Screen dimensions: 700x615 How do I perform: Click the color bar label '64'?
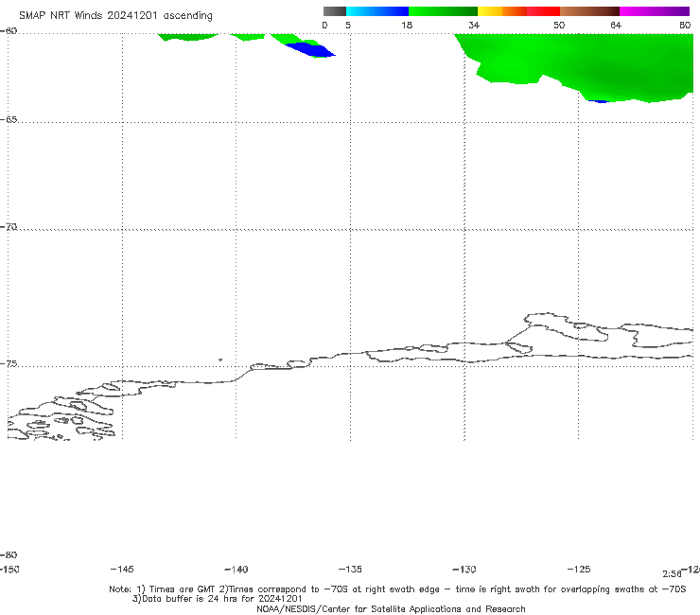(616, 25)
